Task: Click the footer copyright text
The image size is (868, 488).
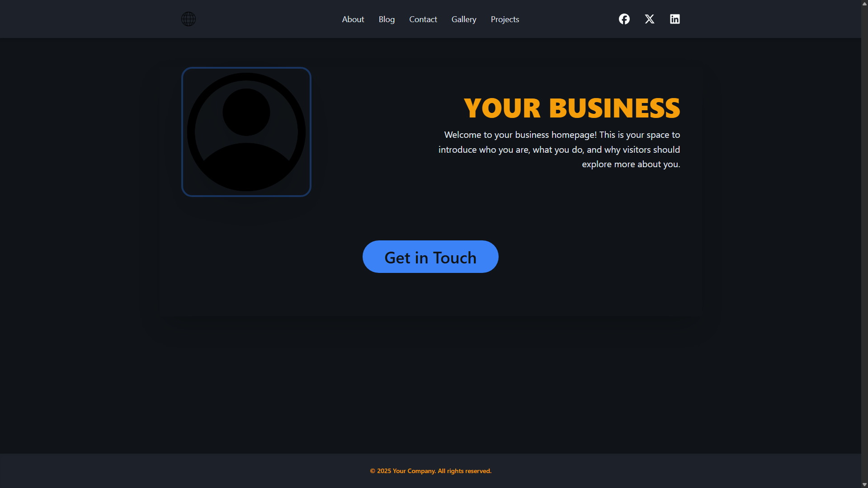Action: point(430,471)
